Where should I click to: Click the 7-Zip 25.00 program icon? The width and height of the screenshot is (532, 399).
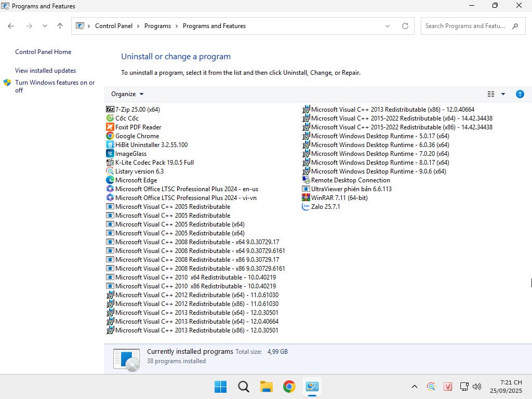click(110, 110)
